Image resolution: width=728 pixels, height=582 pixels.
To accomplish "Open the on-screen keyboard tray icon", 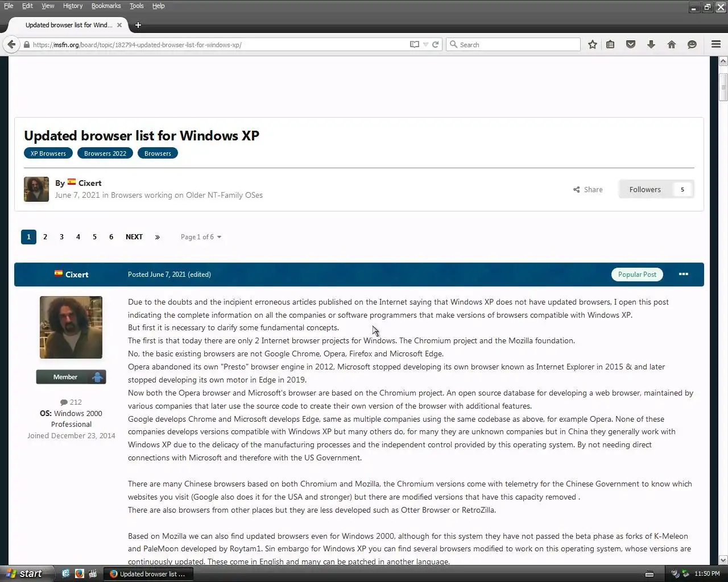I will (650, 574).
